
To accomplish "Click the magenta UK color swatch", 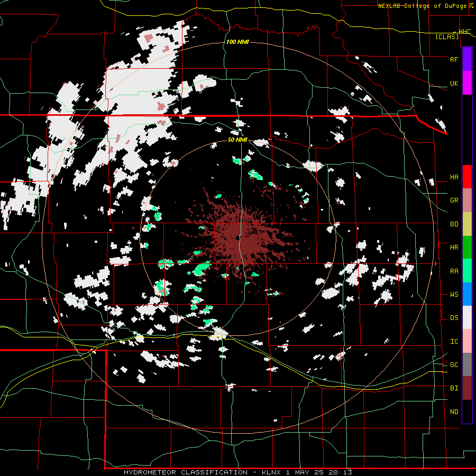I will tap(467, 83).
